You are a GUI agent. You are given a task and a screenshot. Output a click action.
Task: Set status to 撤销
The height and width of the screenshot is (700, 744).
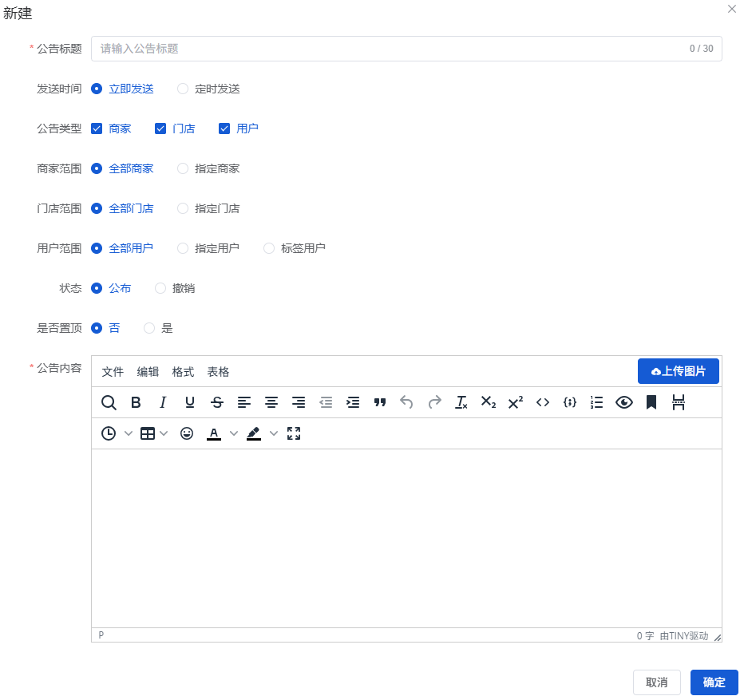(175, 288)
